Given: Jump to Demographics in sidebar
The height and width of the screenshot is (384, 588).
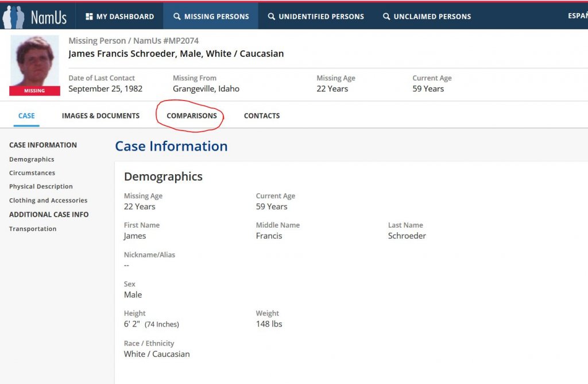Looking at the screenshot, I should click(32, 159).
